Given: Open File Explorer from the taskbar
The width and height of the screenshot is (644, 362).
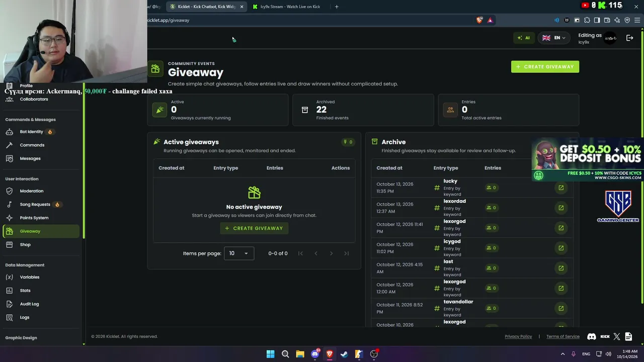Looking at the screenshot, I should (300, 354).
